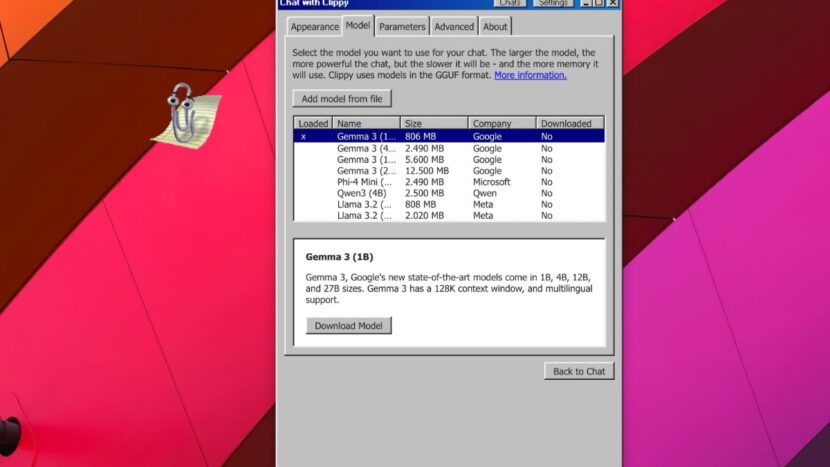The image size is (830, 467).
Task: Click the Settings button in title bar
Action: click(553, 3)
